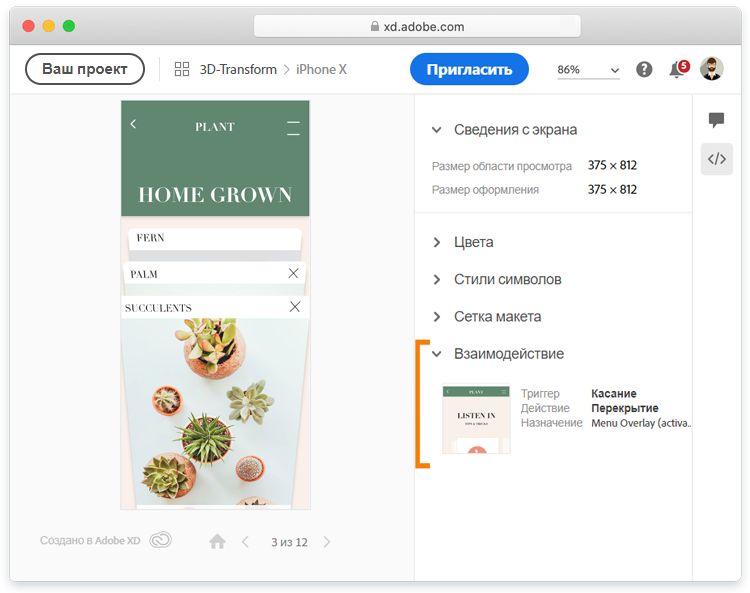Click the Creative Cloud logo icon
The height and width of the screenshot is (593, 750).
click(160, 540)
